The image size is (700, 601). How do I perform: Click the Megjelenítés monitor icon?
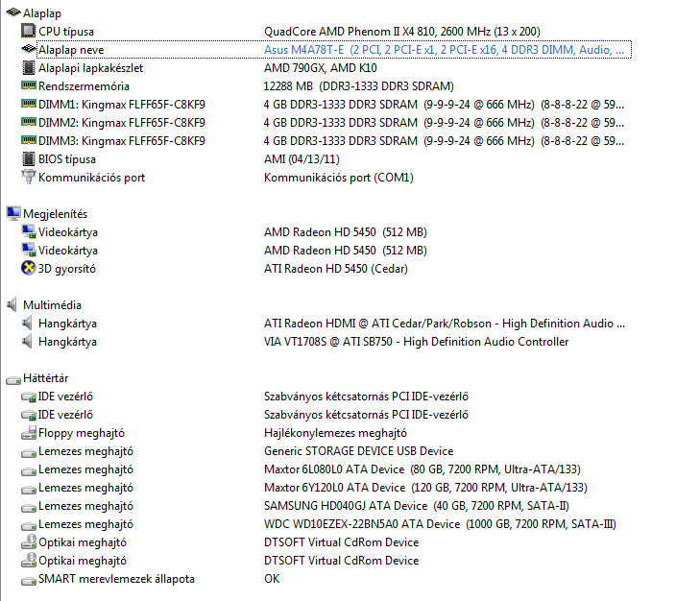pyautogui.click(x=13, y=213)
